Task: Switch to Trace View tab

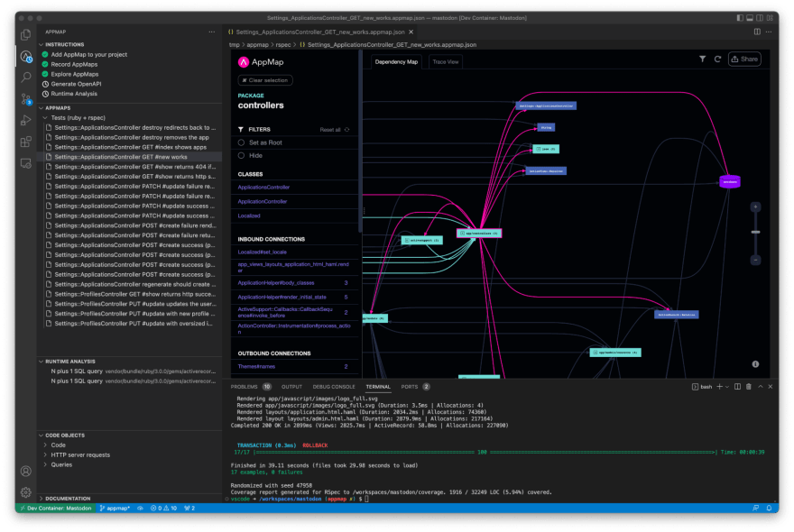Action: [446, 61]
